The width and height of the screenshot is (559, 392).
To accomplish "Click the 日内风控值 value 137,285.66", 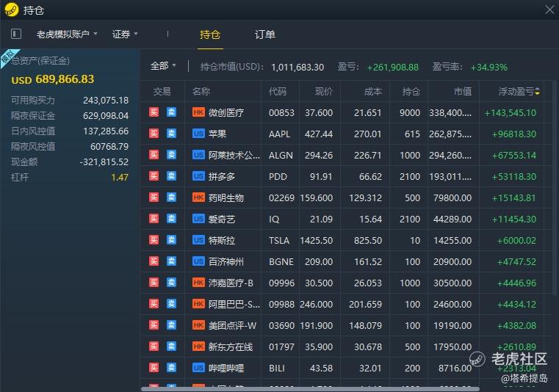I will 106,131.
